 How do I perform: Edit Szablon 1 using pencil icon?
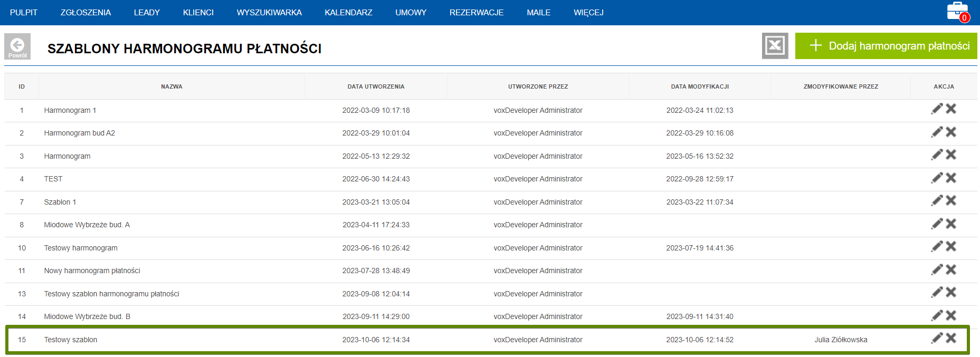(937, 200)
